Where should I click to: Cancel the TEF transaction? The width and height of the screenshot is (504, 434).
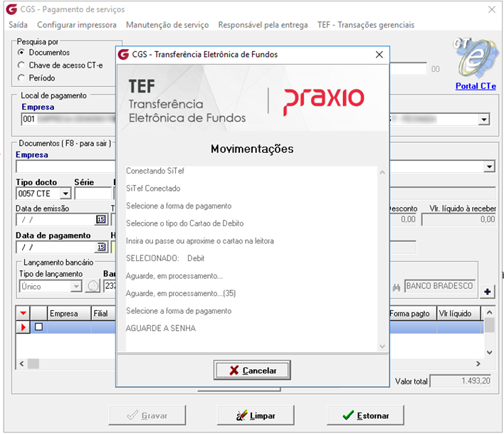click(252, 370)
